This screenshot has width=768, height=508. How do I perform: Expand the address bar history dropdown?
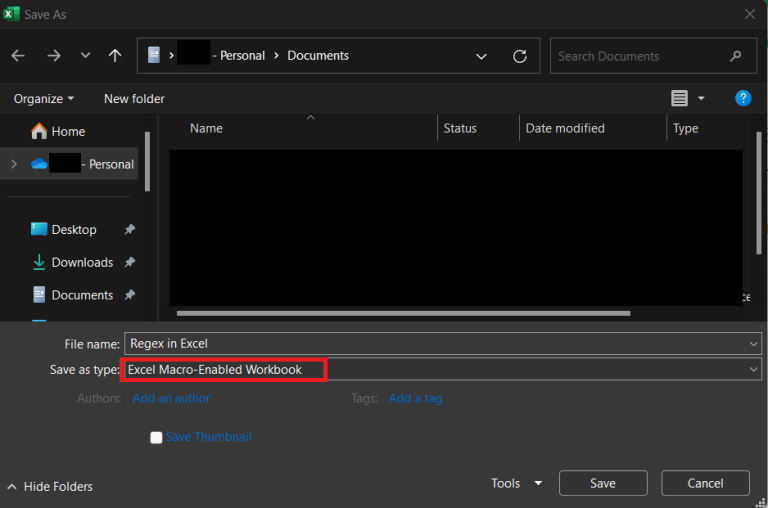tap(481, 56)
